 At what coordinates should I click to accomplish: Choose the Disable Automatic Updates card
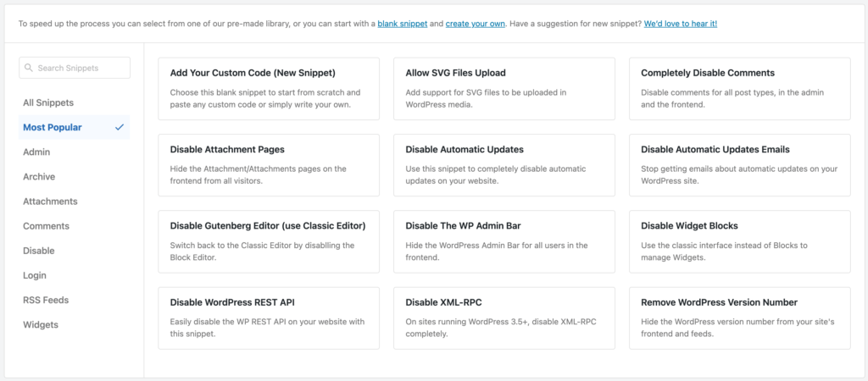pyautogui.click(x=504, y=165)
